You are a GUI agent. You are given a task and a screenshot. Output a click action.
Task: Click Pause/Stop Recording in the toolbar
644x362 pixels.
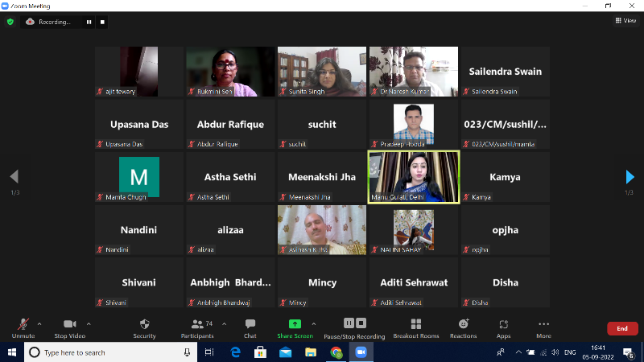coord(354,324)
